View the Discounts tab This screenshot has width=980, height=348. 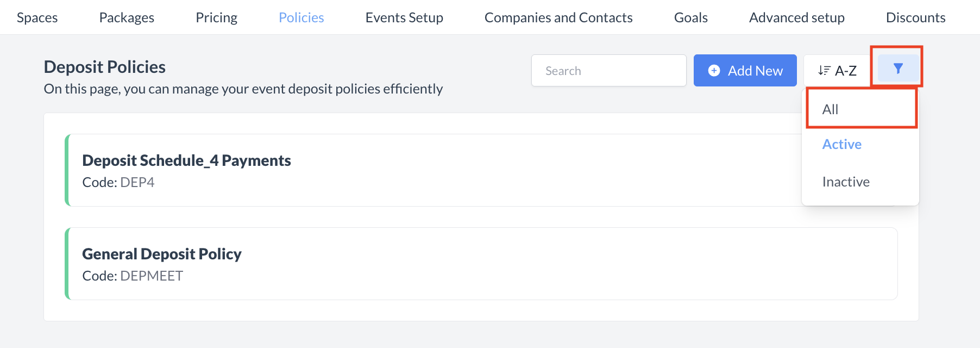pyautogui.click(x=915, y=17)
